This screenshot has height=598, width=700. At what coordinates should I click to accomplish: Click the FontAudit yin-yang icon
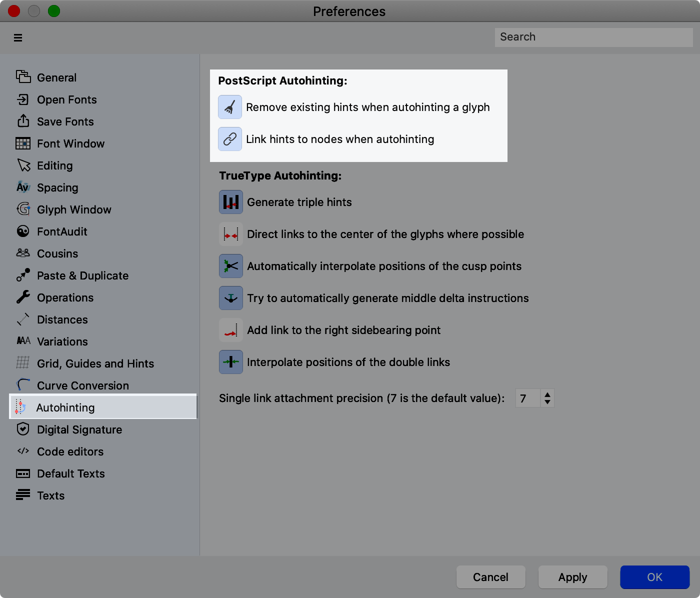coord(23,231)
